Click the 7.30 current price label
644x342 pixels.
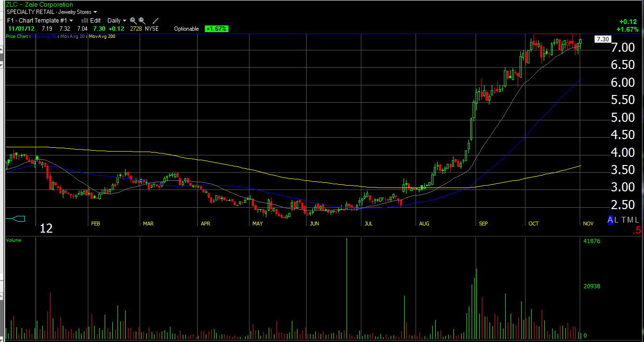click(x=602, y=39)
